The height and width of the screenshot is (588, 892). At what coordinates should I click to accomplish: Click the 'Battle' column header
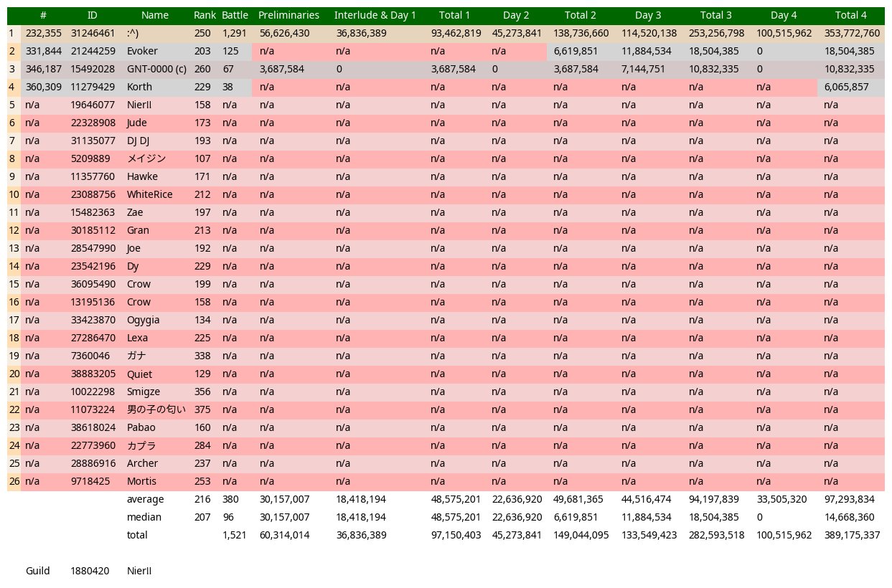235,15
